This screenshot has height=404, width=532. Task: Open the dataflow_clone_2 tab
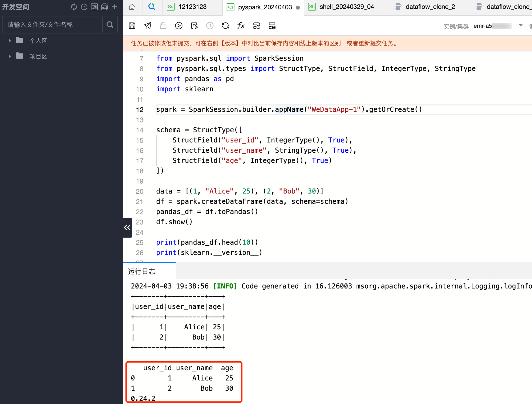coord(430,7)
